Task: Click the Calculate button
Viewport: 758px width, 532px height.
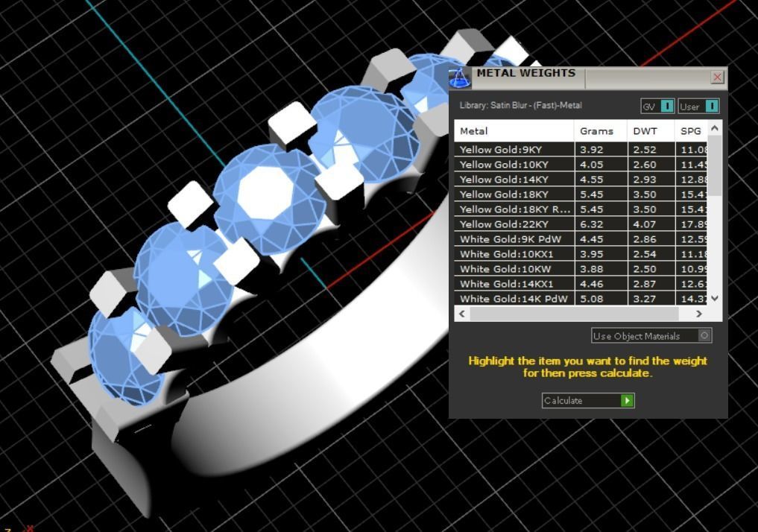Action: (588, 401)
